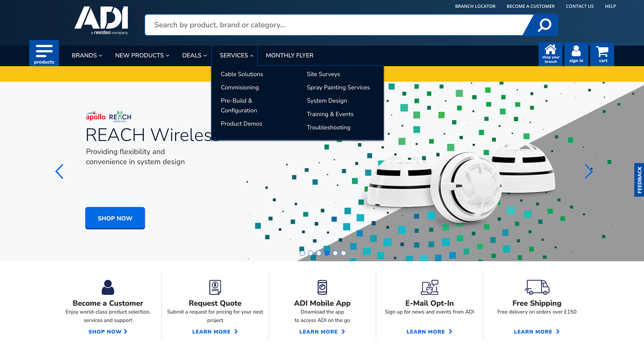Click the sign in user icon
The height and width of the screenshot is (347, 644).
(576, 54)
